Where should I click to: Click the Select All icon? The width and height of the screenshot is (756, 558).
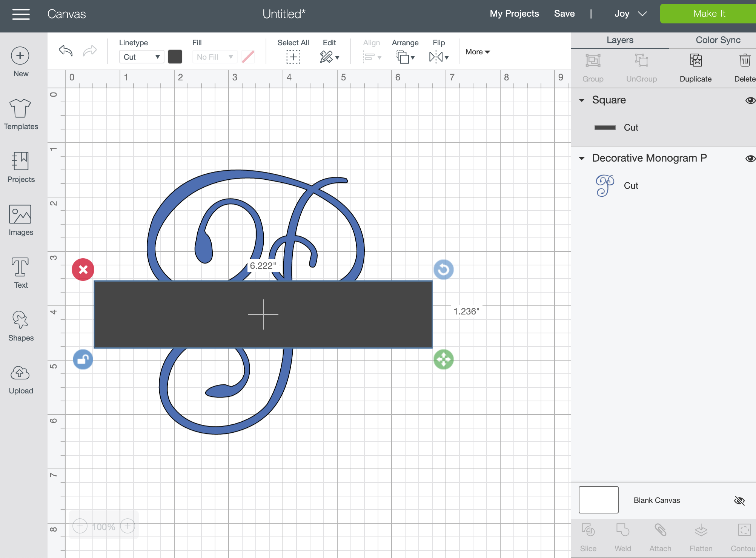coord(293,57)
